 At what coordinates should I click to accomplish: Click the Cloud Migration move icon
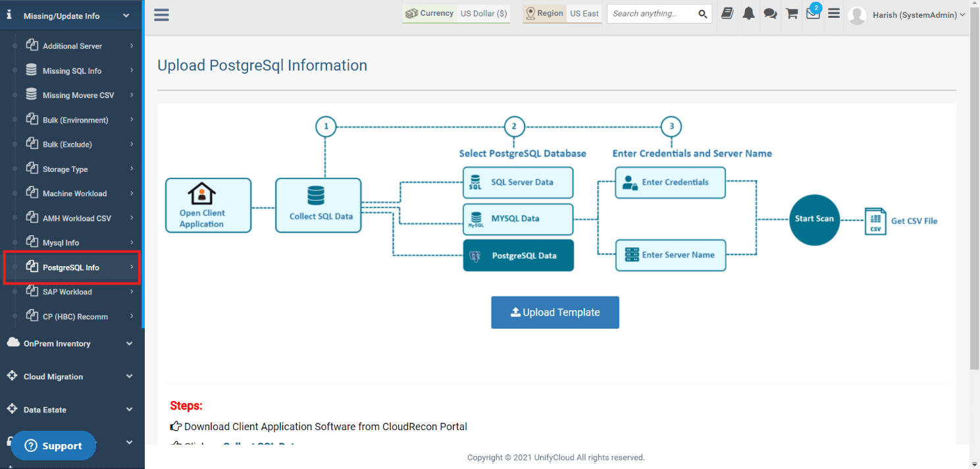pyautogui.click(x=12, y=375)
